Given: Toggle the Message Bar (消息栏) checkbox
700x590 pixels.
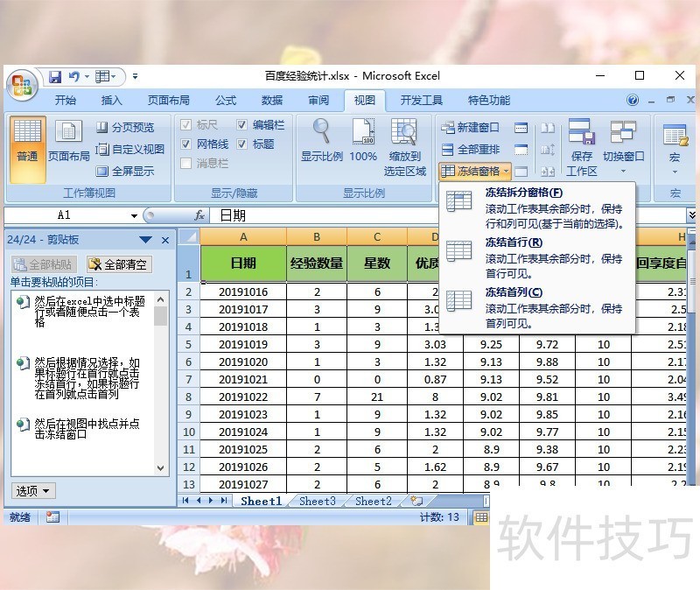Looking at the screenshot, I should click(x=186, y=163).
